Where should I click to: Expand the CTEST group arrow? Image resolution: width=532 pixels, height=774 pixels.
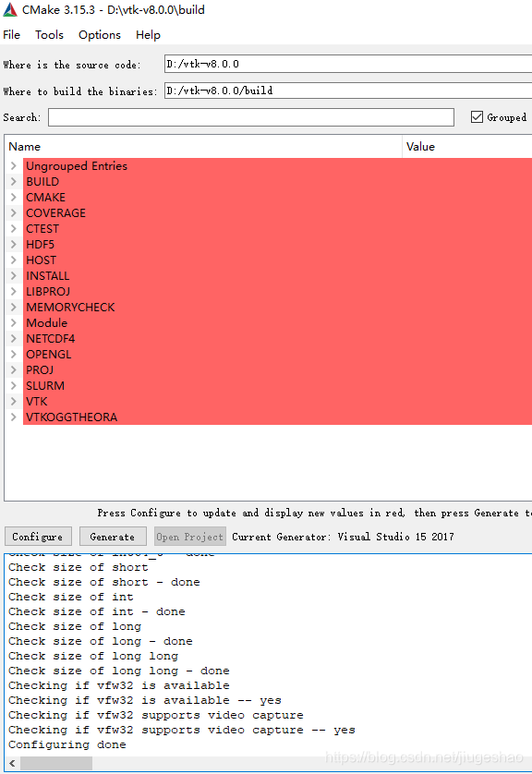click(14, 228)
